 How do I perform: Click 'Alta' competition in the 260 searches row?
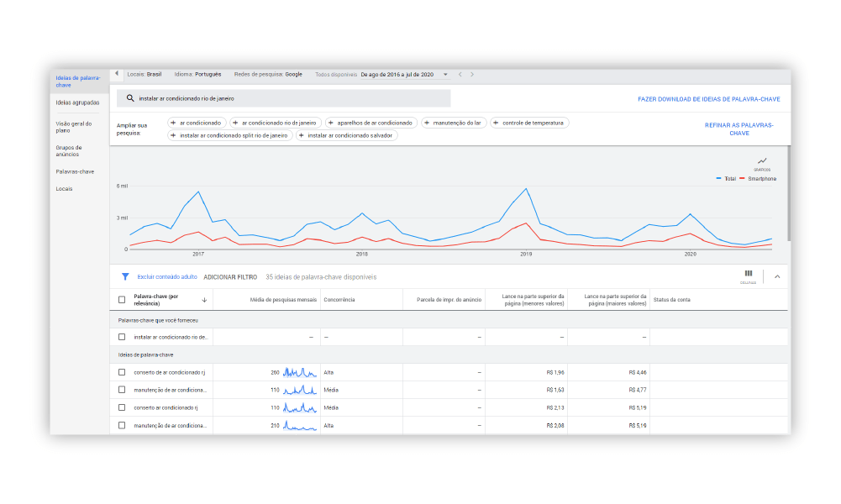click(329, 372)
